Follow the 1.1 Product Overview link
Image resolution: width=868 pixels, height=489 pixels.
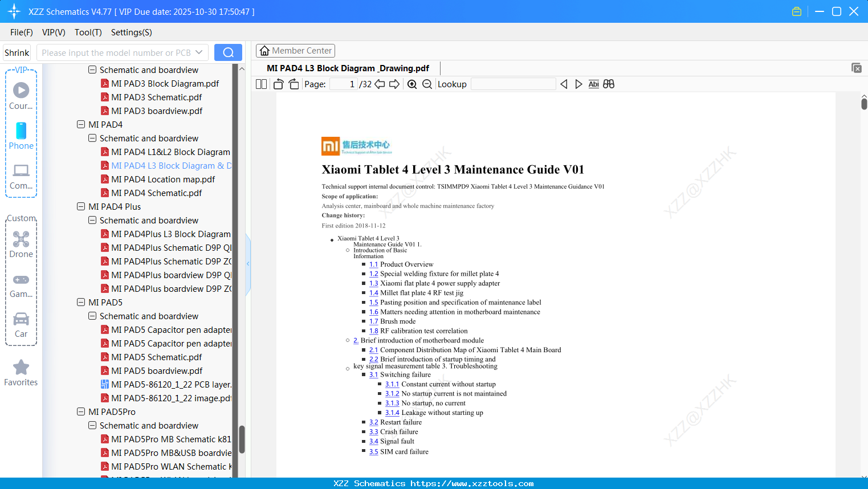coord(373,264)
